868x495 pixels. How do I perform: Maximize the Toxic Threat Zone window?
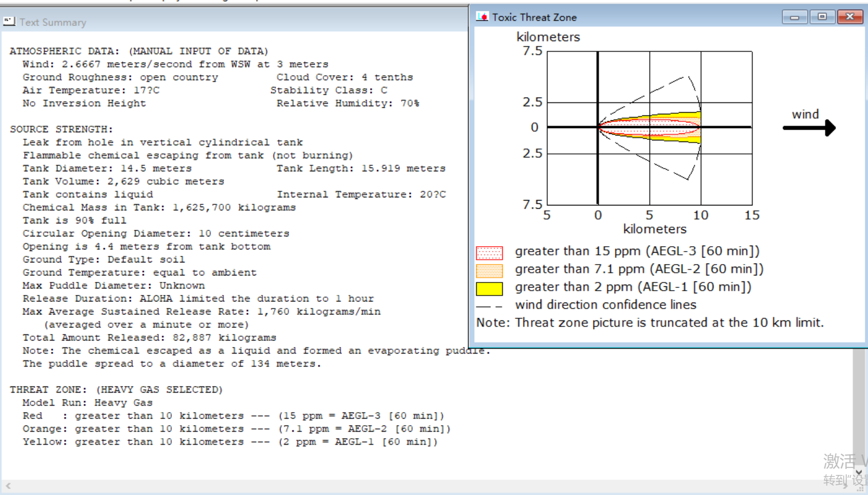pos(822,17)
